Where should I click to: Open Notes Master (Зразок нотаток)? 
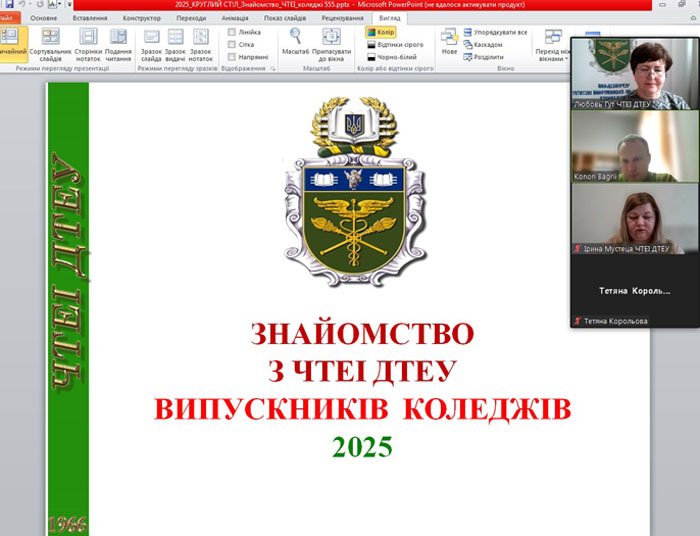click(201, 44)
